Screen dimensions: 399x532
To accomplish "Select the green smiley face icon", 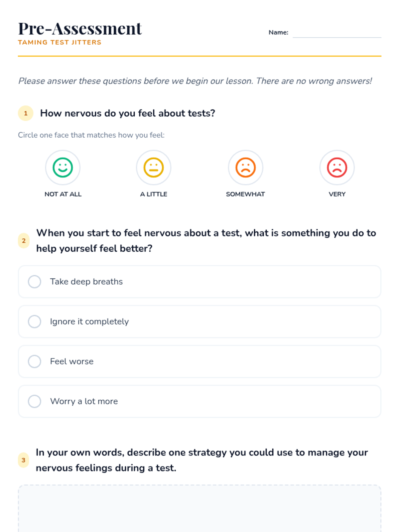I will [63, 168].
